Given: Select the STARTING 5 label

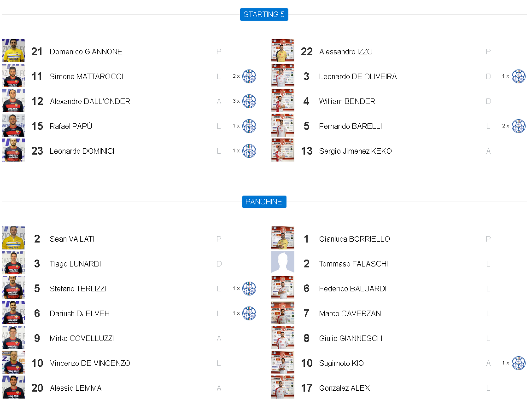Looking at the screenshot, I should [264, 14].
